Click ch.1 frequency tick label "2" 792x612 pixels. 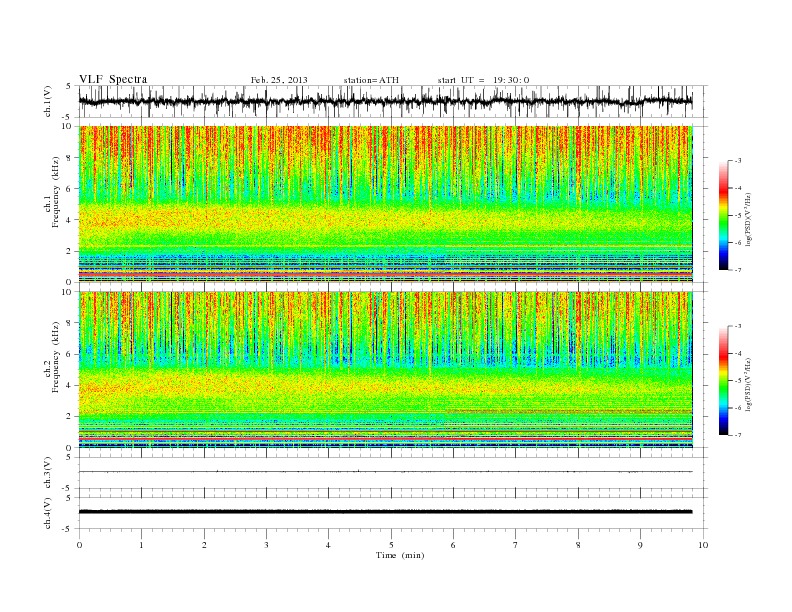[70, 251]
